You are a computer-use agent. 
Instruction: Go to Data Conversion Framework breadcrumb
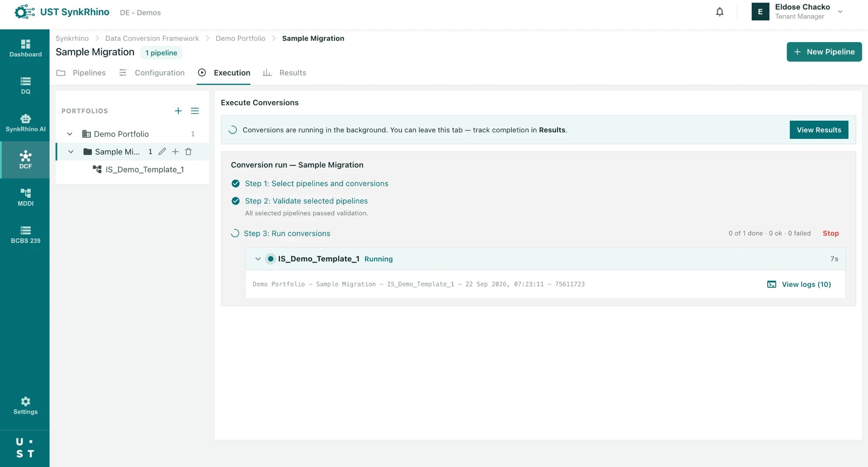[x=152, y=38]
